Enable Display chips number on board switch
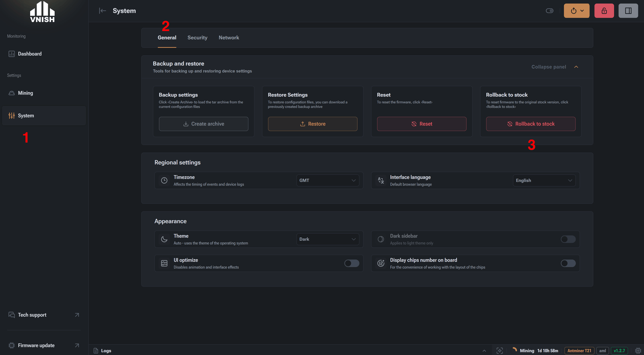 pyautogui.click(x=568, y=263)
